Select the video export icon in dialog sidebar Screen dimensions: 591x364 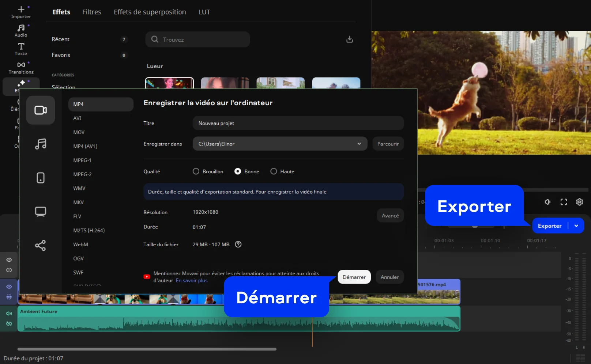click(41, 110)
